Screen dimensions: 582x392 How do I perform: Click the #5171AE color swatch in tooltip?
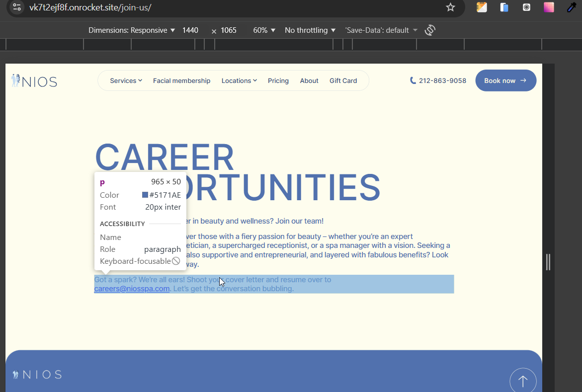point(145,195)
